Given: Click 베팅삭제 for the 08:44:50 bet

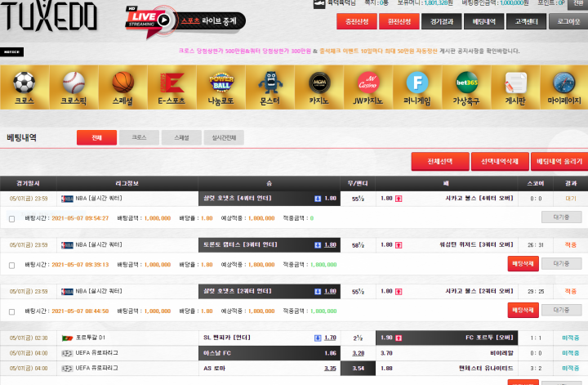Looking at the screenshot, I should pos(523,311).
